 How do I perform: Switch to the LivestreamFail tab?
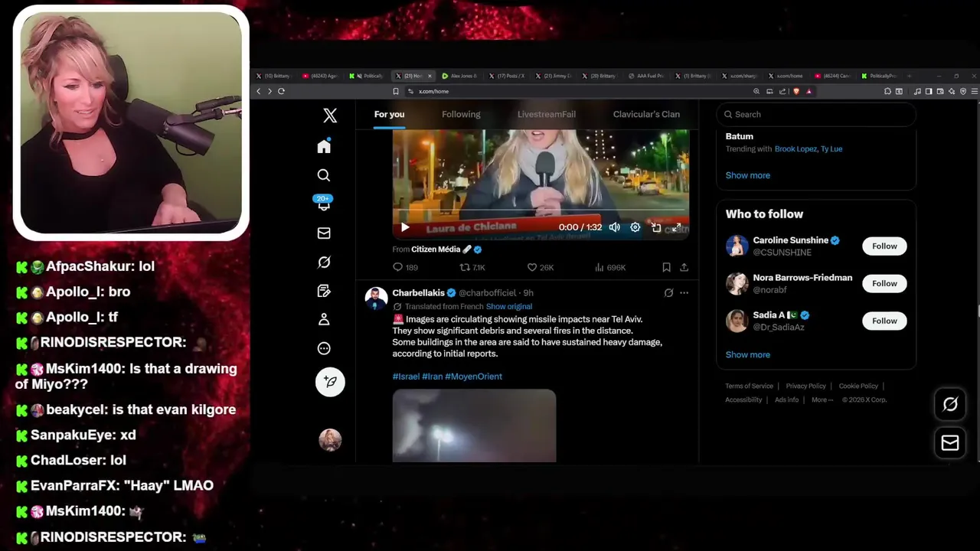[x=546, y=114]
